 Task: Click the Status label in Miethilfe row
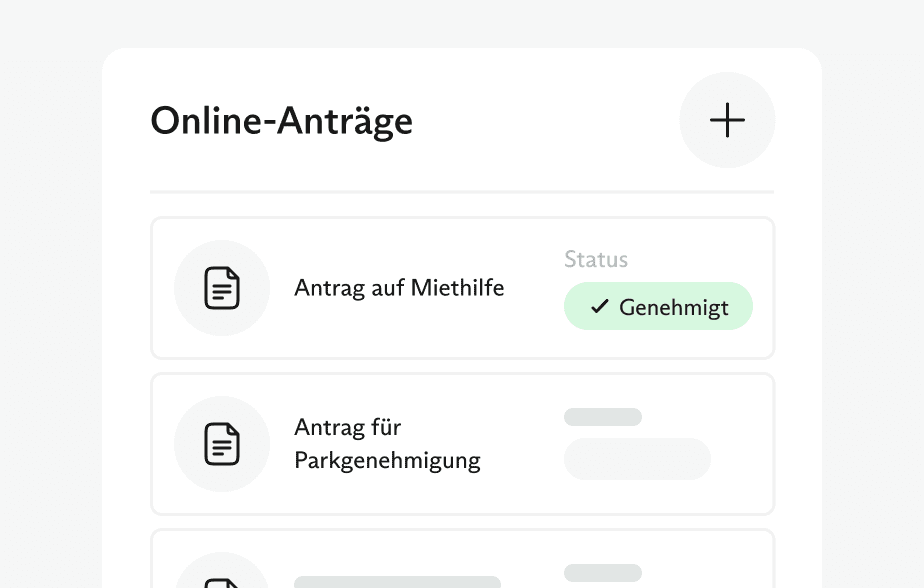coord(596,260)
